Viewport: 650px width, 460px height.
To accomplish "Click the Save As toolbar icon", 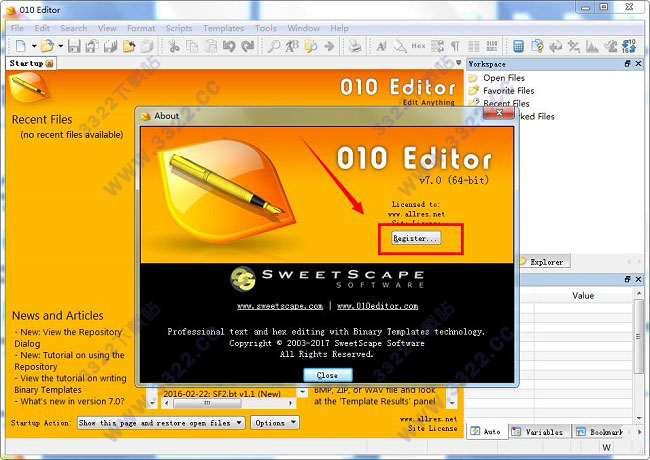I will tap(92, 46).
